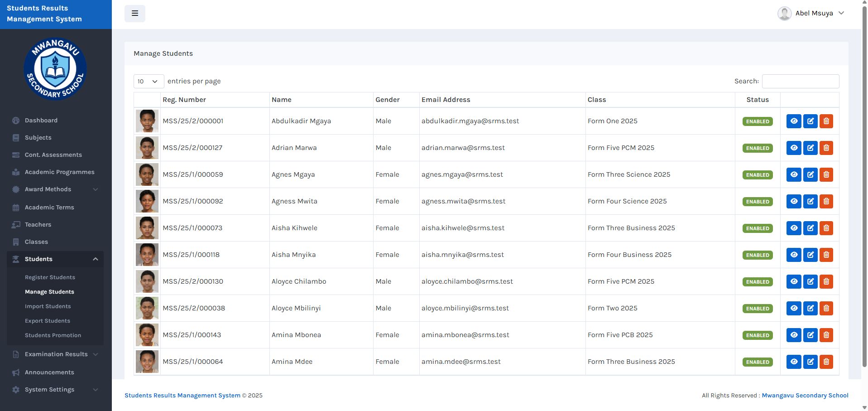The width and height of the screenshot is (868, 411).
Task: Click the hamburger sidebar toggle button
Action: pos(134,14)
